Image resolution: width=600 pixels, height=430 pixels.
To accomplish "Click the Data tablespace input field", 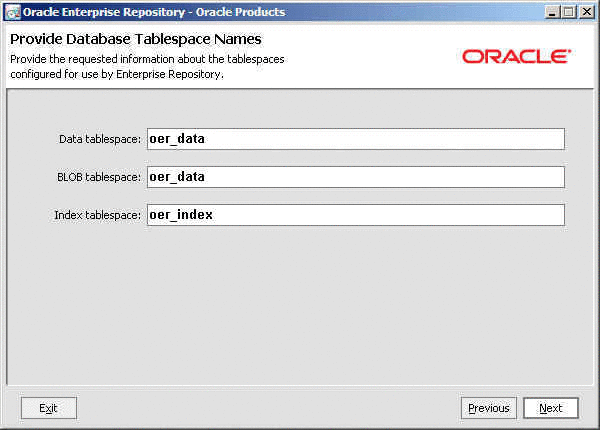I will 355,139.
